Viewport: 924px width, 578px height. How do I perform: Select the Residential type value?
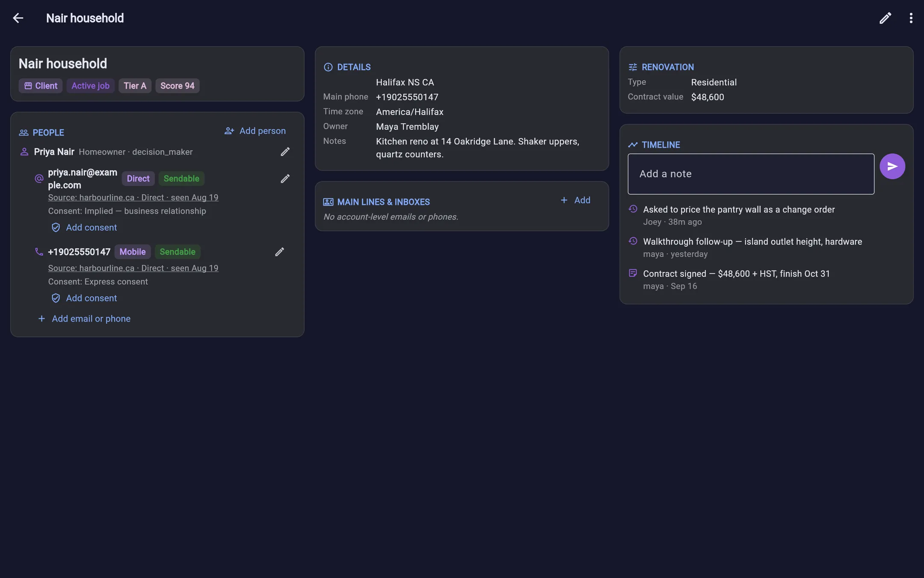point(714,83)
